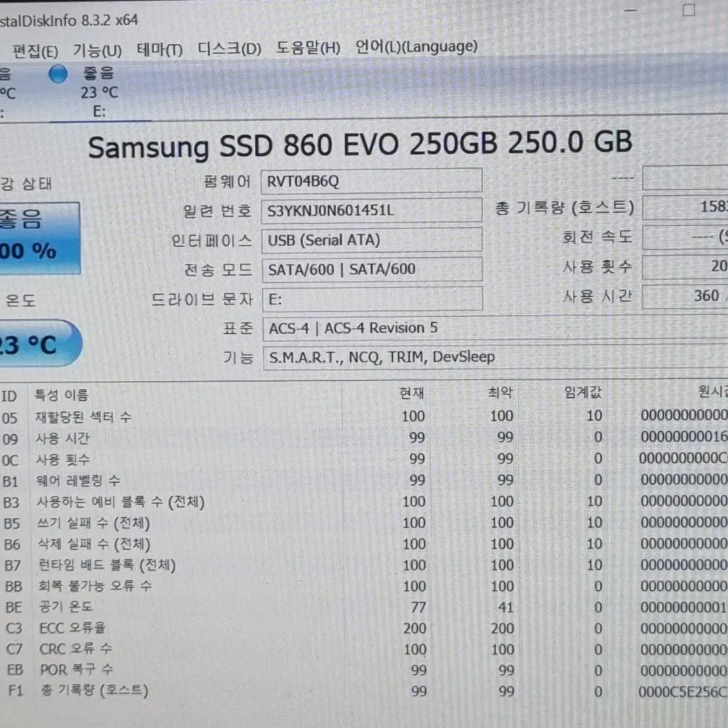Click the drive letter field E:
Screen dimensions: 728x728
pos(372,299)
